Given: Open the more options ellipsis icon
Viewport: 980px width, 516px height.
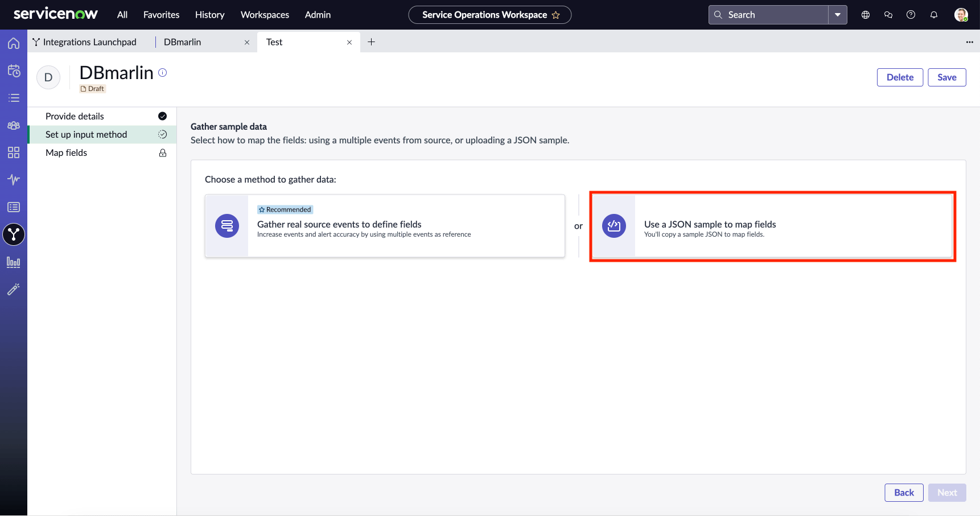Looking at the screenshot, I should [x=970, y=42].
